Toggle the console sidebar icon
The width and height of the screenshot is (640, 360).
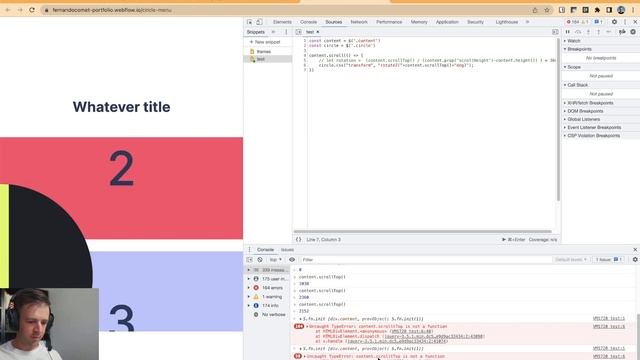click(250, 260)
